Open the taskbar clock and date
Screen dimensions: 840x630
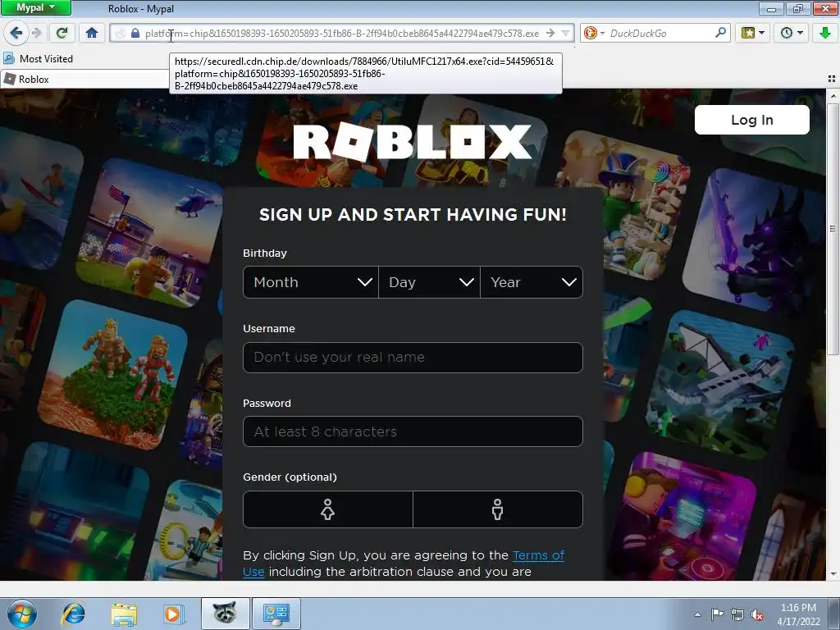[798, 614]
